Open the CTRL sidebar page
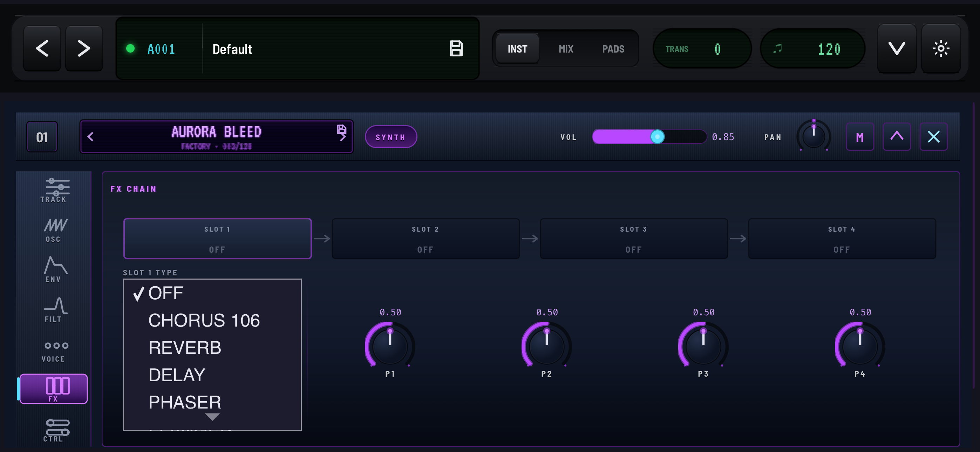This screenshot has width=980, height=452. [x=54, y=431]
